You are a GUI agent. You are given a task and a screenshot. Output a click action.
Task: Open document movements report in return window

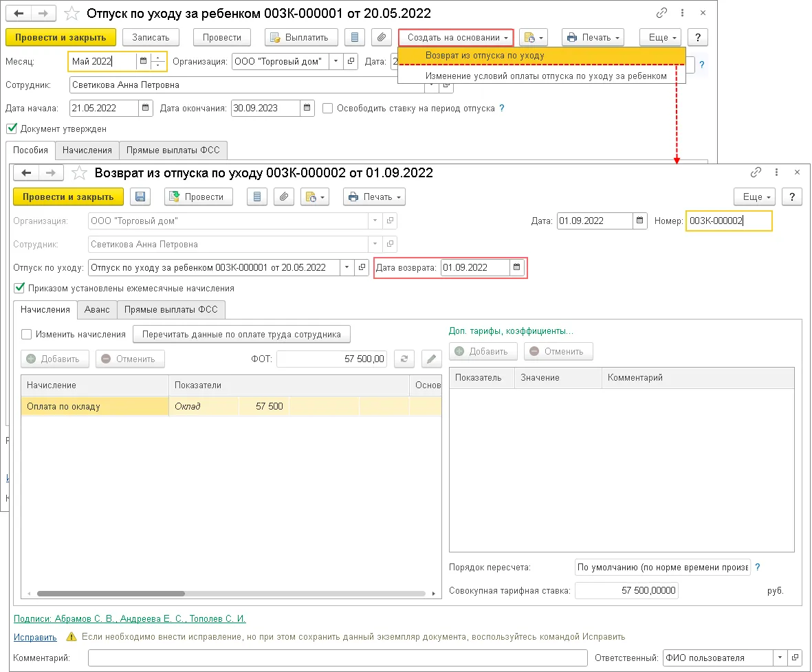tap(257, 197)
